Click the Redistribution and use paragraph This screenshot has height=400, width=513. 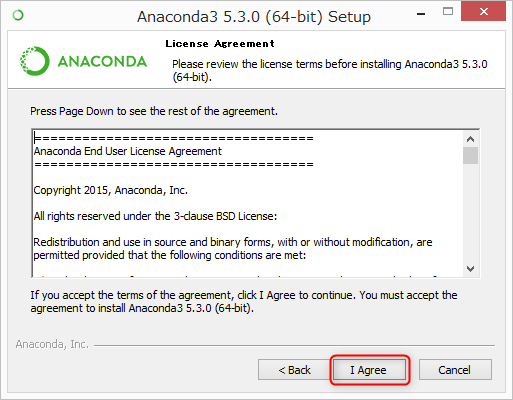coord(233,249)
